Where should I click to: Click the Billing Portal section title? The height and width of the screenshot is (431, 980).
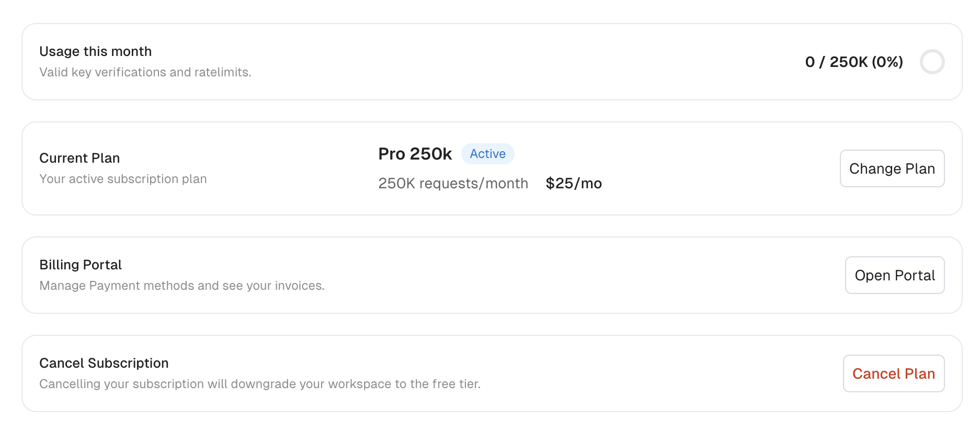[x=80, y=265]
